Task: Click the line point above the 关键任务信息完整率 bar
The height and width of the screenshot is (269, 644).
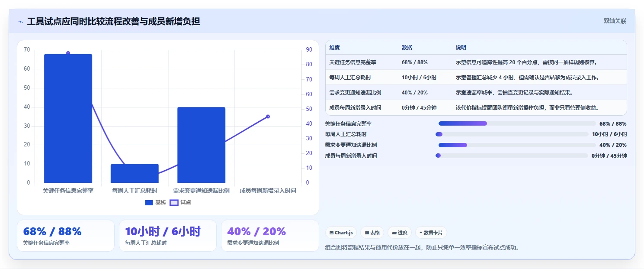Action: (x=68, y=53)
